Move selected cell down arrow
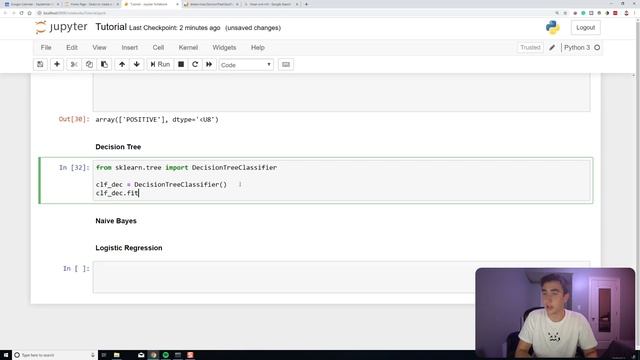640x360 pixels. pos(137,64)
